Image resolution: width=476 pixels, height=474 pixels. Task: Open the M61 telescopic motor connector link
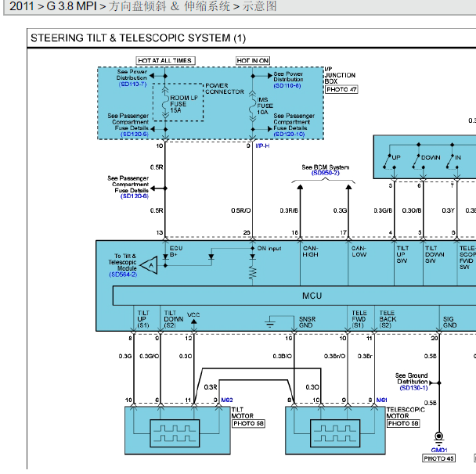(381, 400)
